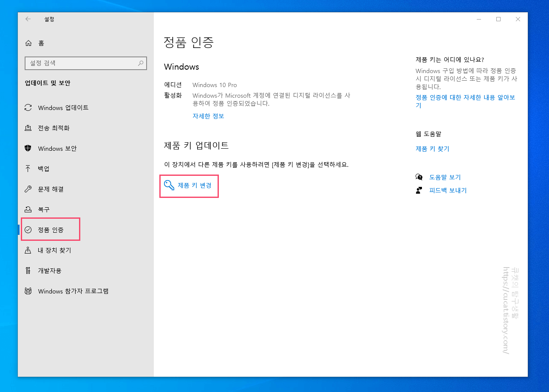
Task: Go to 홈 settings page
Action: [86, 43]
